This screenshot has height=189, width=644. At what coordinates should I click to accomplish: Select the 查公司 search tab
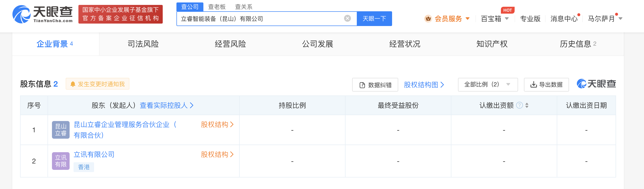190,7
